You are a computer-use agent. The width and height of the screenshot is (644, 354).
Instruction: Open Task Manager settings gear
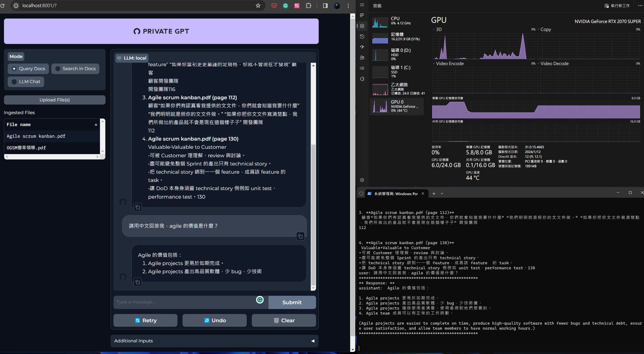362,180
